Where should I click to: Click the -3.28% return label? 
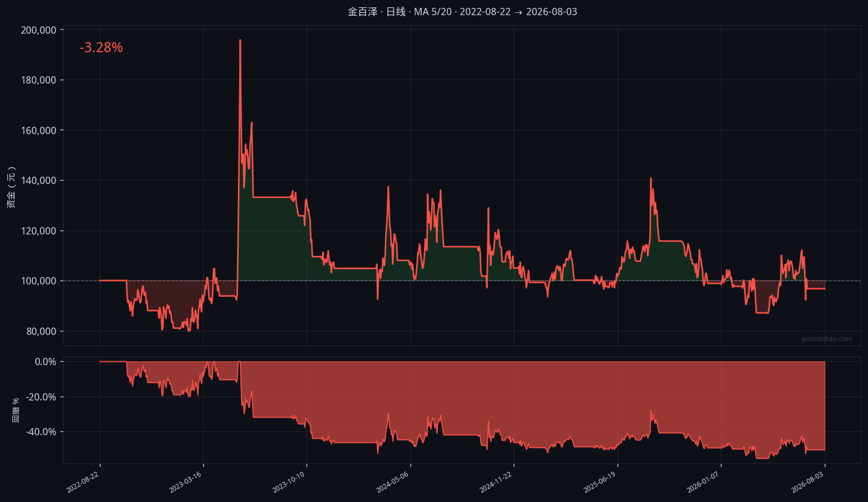[101, 48]
